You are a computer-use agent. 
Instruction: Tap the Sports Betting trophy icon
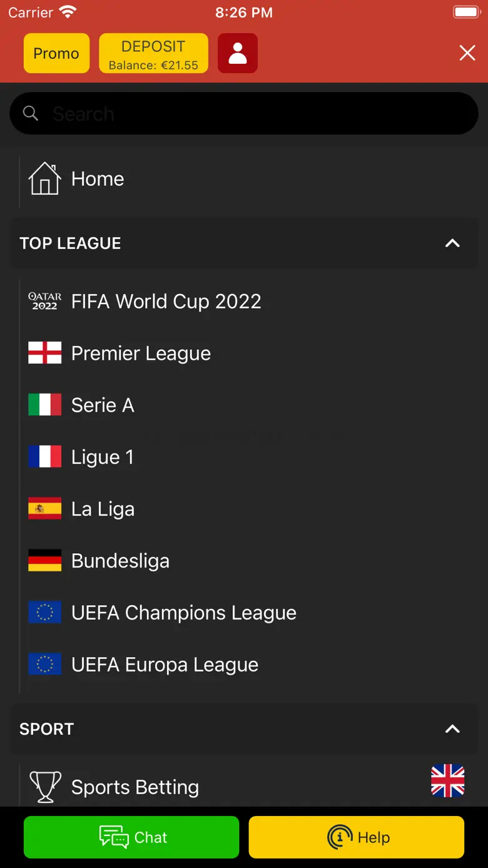click(x=45, y=787)
